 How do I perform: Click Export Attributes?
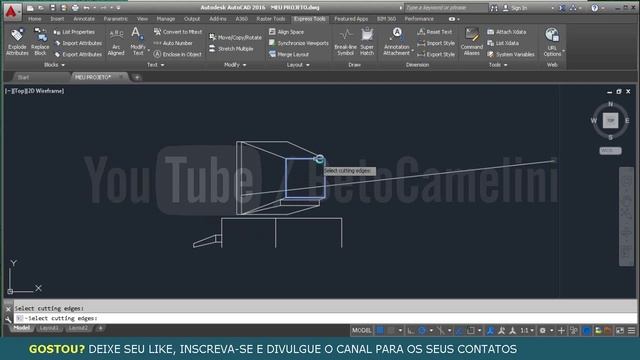[78, 54]
